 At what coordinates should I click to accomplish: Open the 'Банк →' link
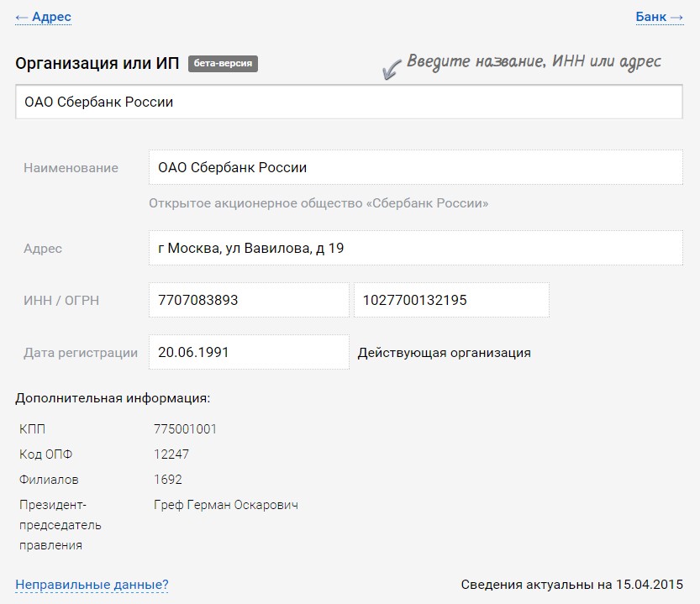[x=660, y=17]
